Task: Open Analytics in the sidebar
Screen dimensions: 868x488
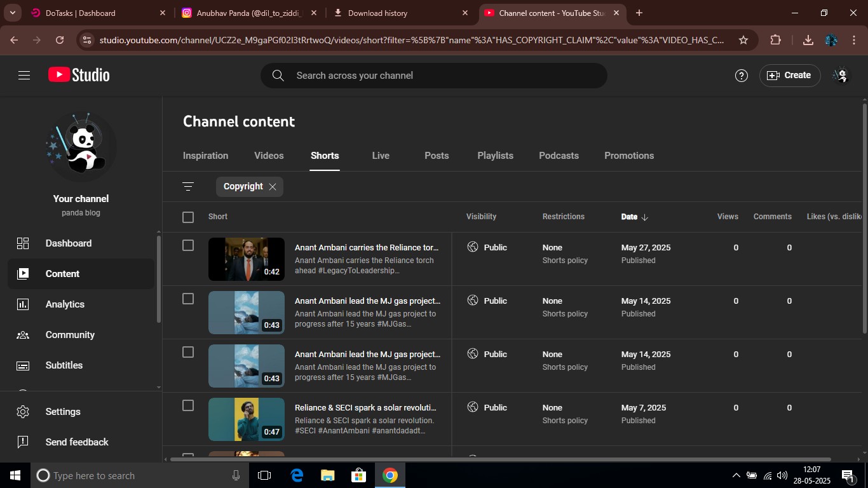Action: 81,304
